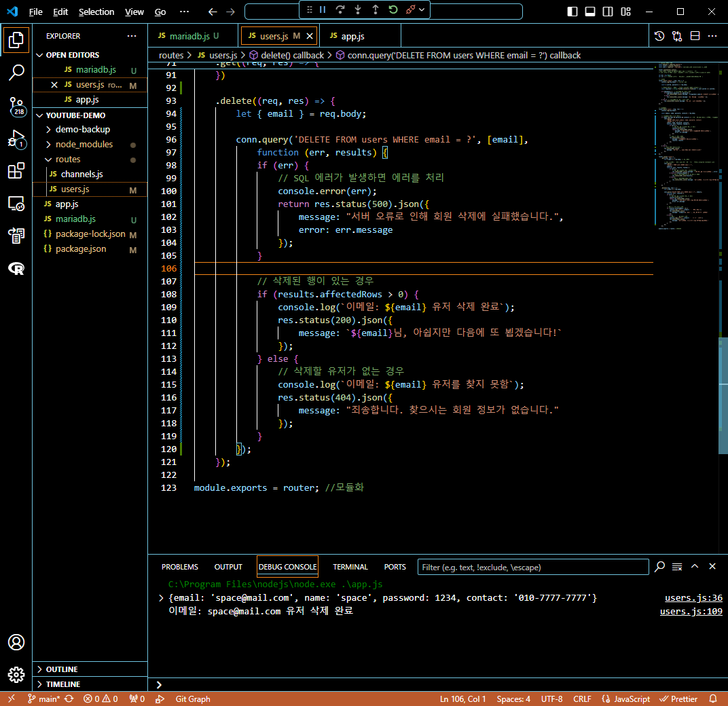
Task: Click debug Step Over button
Action: pos(340,10)
